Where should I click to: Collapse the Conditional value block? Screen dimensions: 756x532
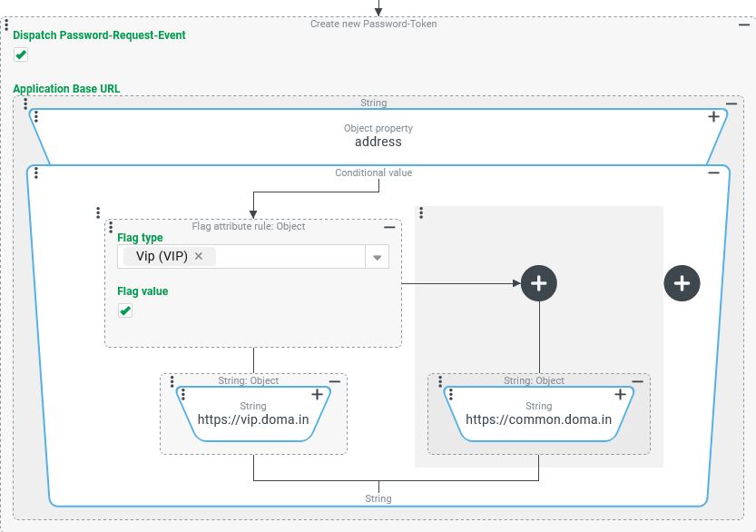[x=713, y=172]
